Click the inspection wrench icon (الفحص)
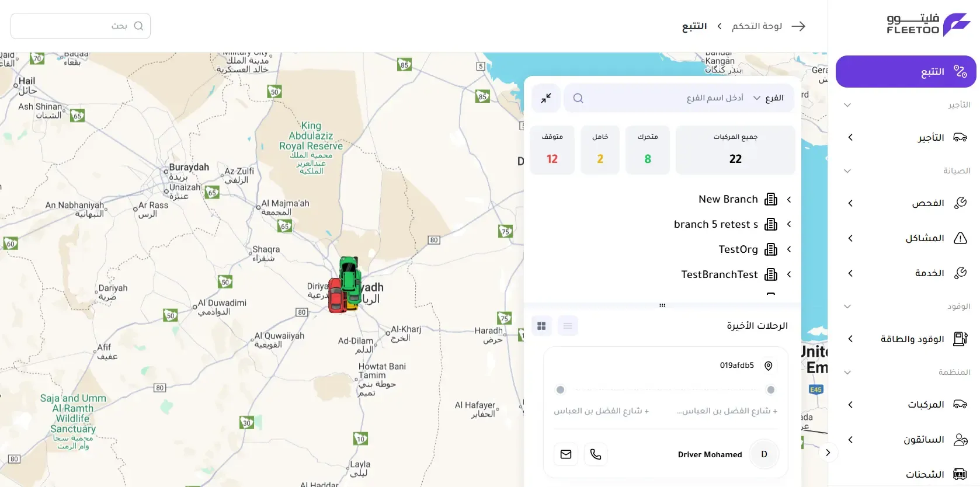The height and width of the screenshot is (487, 980). pyautogui.click(x=960, y=203)
